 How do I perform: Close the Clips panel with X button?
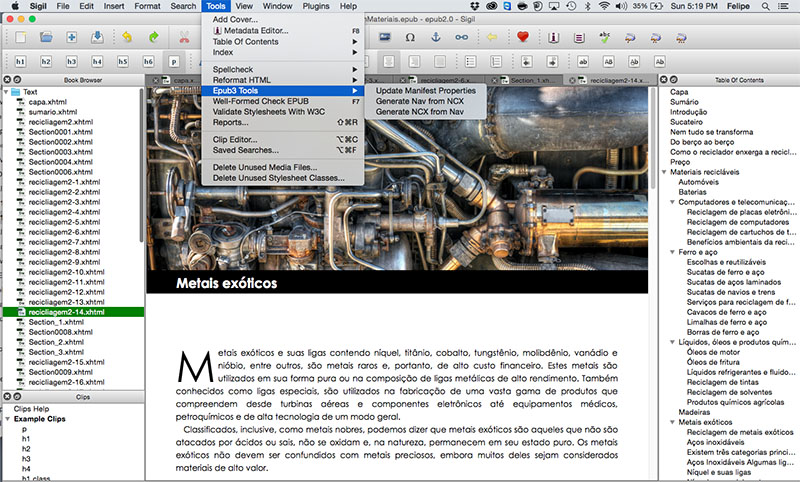pos(8,397)
